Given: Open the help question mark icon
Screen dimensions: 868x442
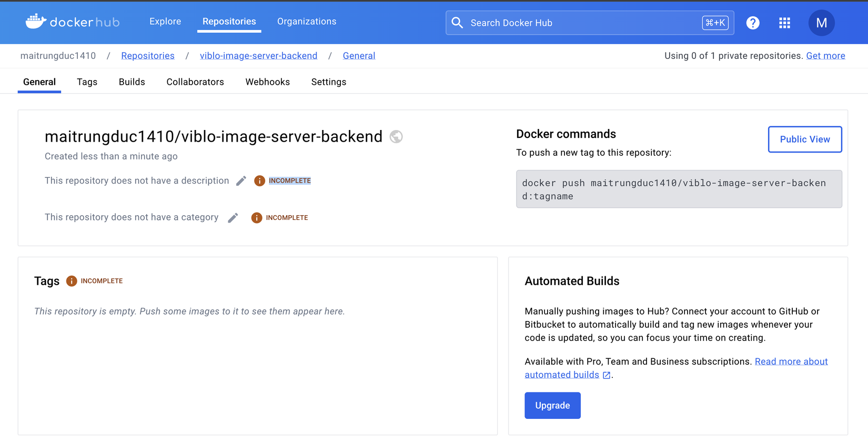Looking at the screenshot, I should tap(753, 23).
